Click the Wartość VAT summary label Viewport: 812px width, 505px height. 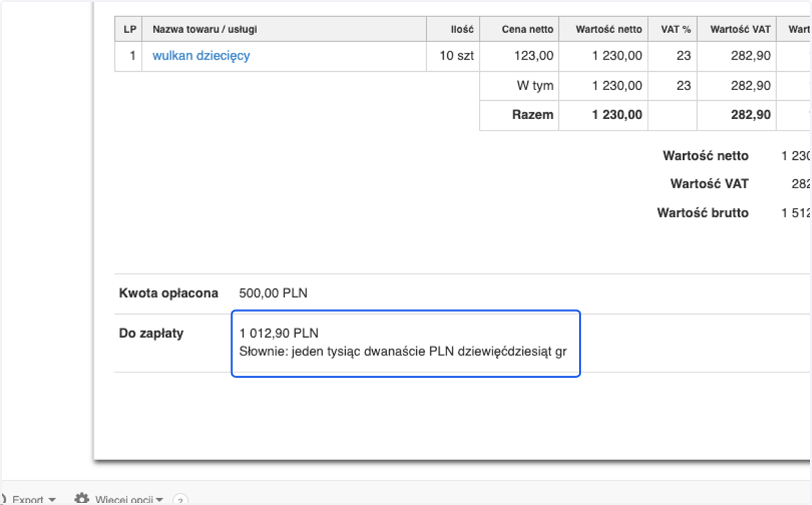pos(710,183)
